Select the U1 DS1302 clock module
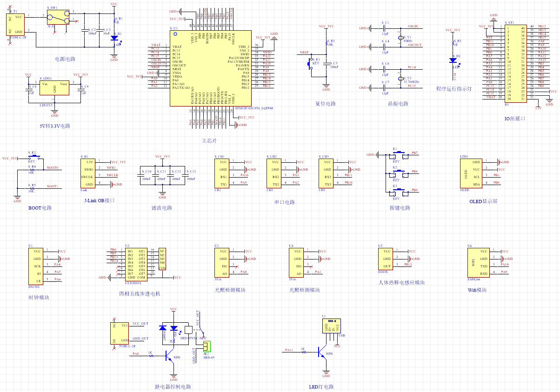 pos(37,266)
